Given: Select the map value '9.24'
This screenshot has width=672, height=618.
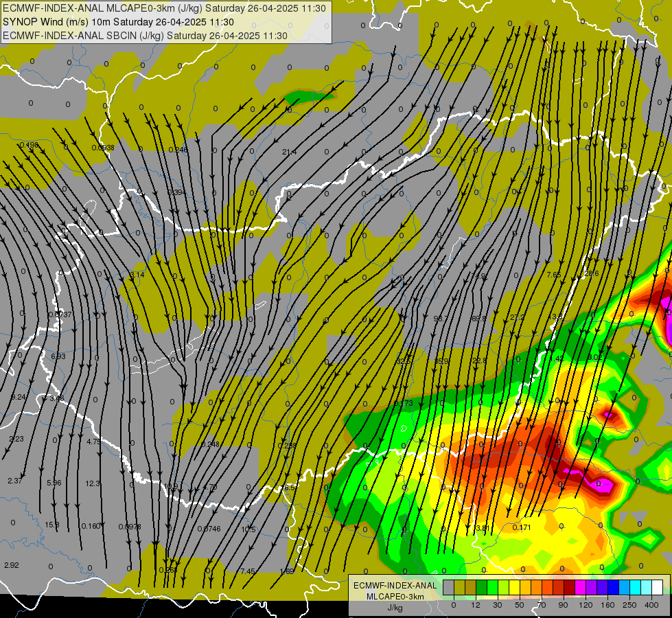Looking at the screenshot, I should (x=19, y=397).
